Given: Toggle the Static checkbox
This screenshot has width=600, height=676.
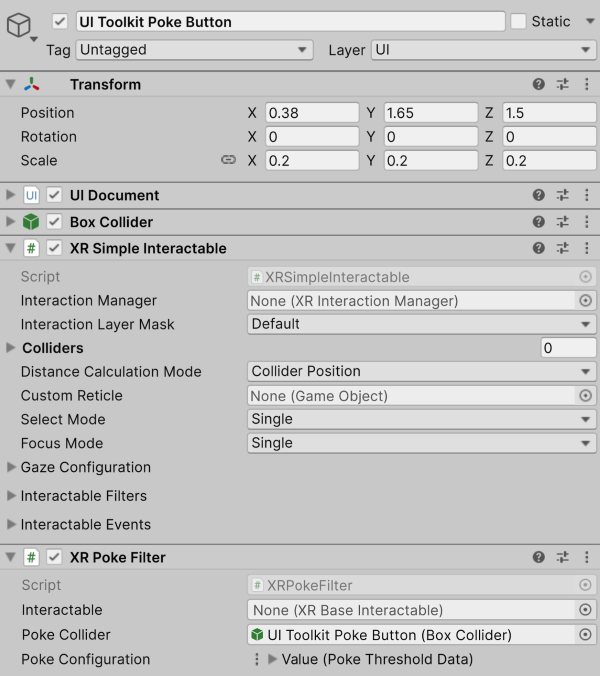Looking at the screenshot, I should [518, 21].
